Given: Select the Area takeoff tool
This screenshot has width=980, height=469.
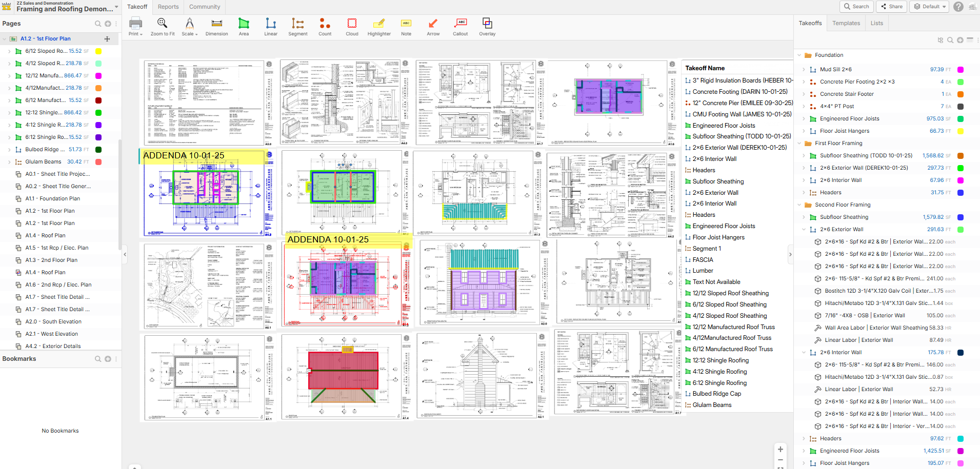Looking at the screenshot, I should click(244, 27).
